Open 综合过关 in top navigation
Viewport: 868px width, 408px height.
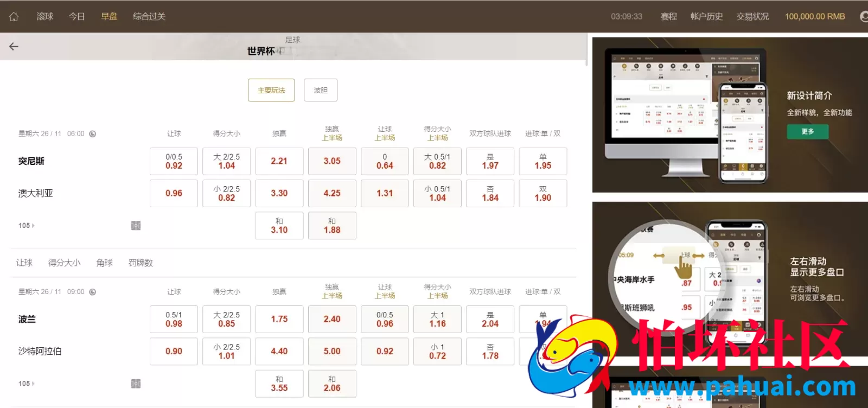(149, 16)
